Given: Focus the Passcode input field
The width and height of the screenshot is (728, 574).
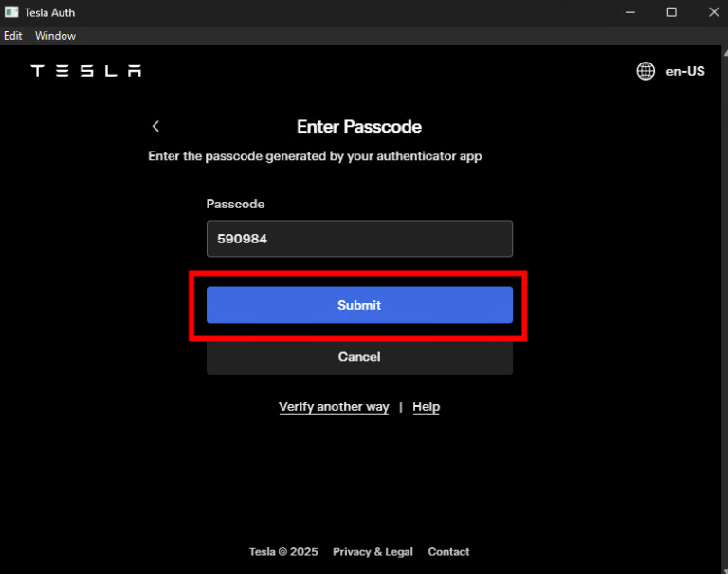Looking at the screenshot, I should [359, 239].
